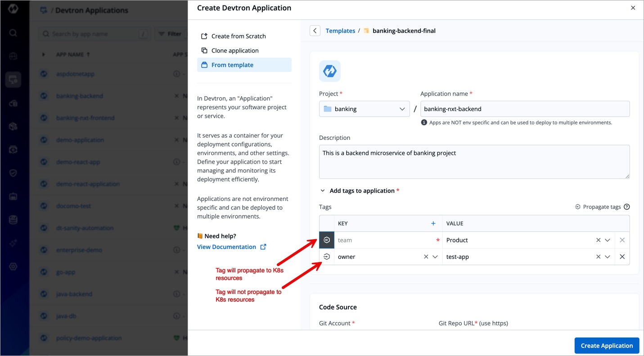This screenshot has width=644, height=356.
Task: Open the test-app value dropdown chevron
Action: pyautogui.click(x=608, y=257)
